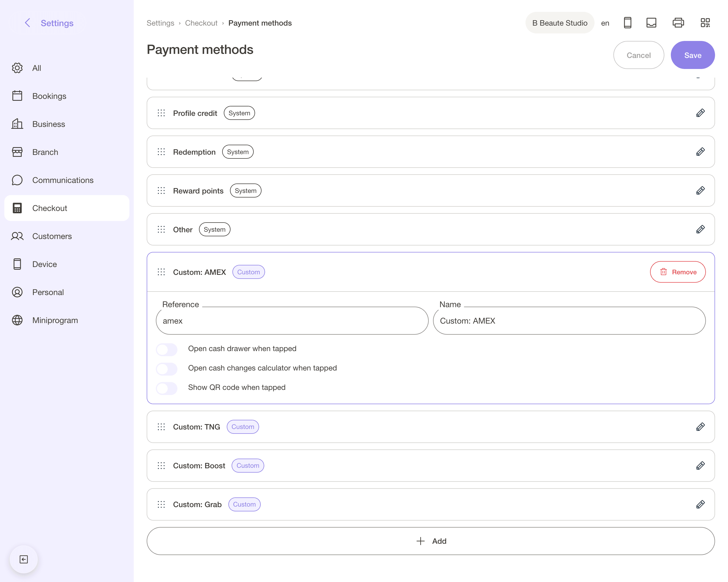Click Checkout in the breadcrumb

(201, 23)
